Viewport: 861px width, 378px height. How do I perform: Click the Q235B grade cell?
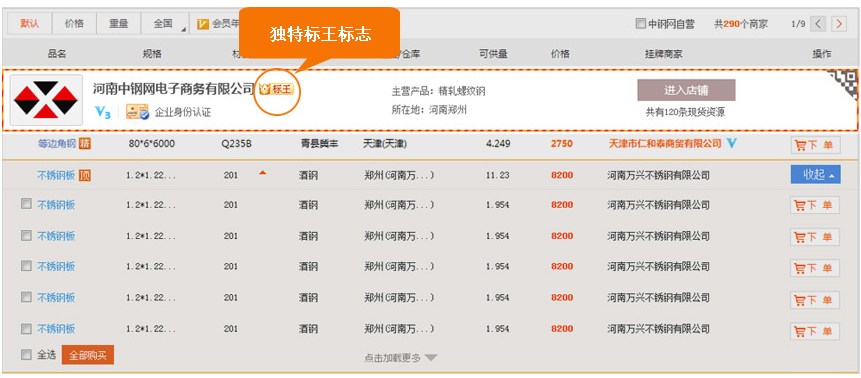click(x=237, y=144)
